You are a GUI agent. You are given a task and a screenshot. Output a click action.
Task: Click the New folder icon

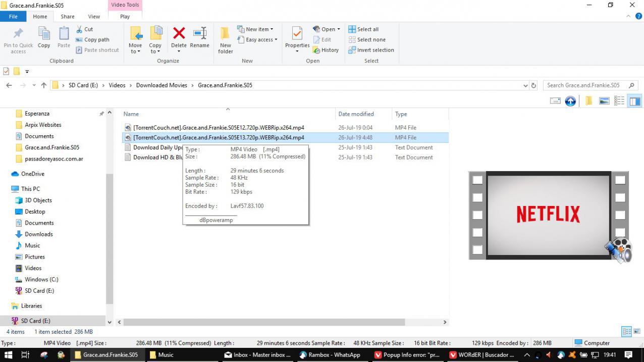click(x=226, y=34)
